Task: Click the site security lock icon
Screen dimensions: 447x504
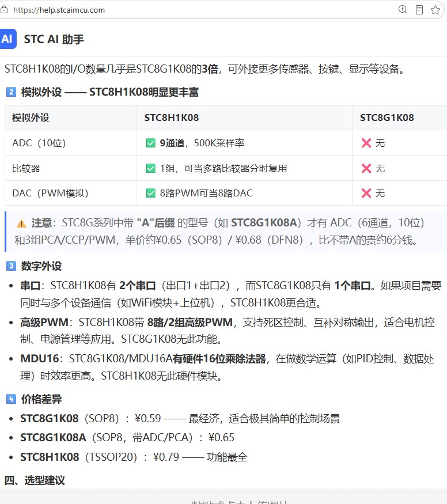Action: click(x=4, y=10)
